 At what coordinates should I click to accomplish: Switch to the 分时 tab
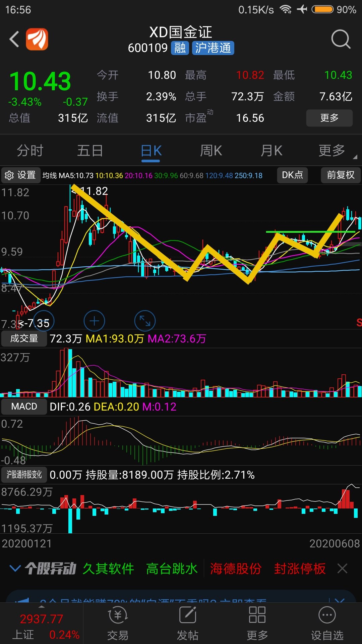(30, 151)
